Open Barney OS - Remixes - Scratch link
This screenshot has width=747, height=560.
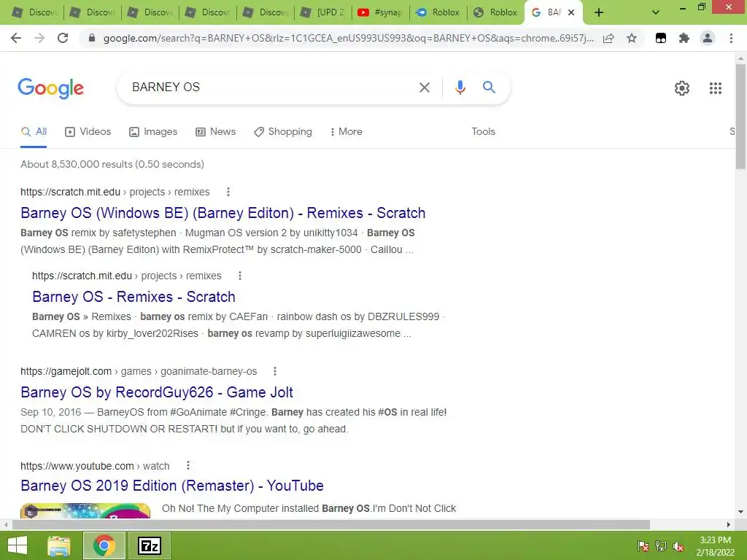point(134,297)
